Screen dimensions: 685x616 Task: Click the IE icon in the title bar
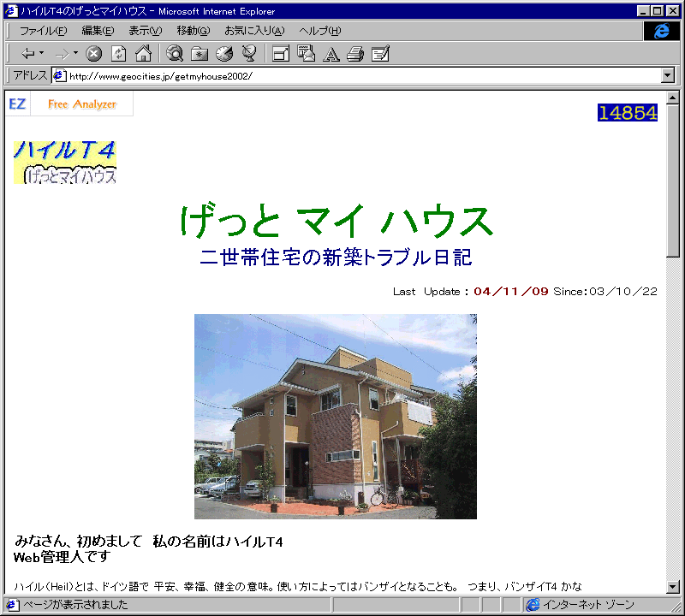pos(11,10)
